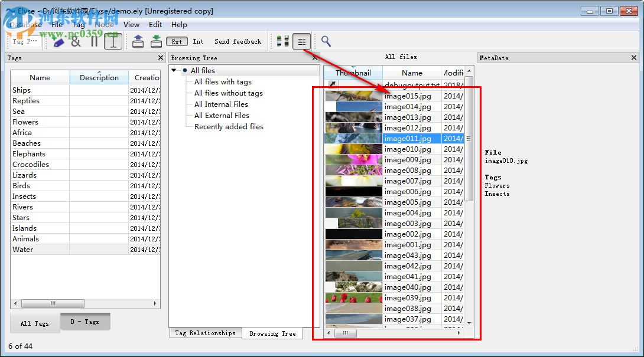This screenshot has height=357, width=644.
Task: Close the Browsing Tree panel
Action: (x=314, y=58)
